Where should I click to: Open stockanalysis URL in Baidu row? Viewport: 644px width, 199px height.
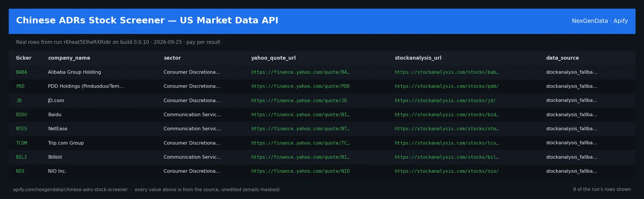(447, 115)
